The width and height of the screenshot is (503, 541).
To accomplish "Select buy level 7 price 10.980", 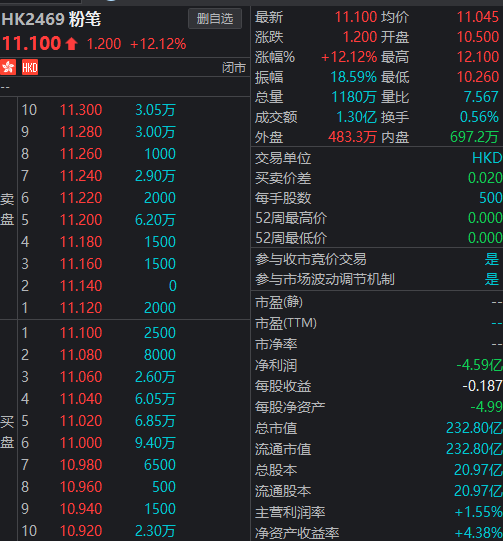I will click(x=81, y=465).
